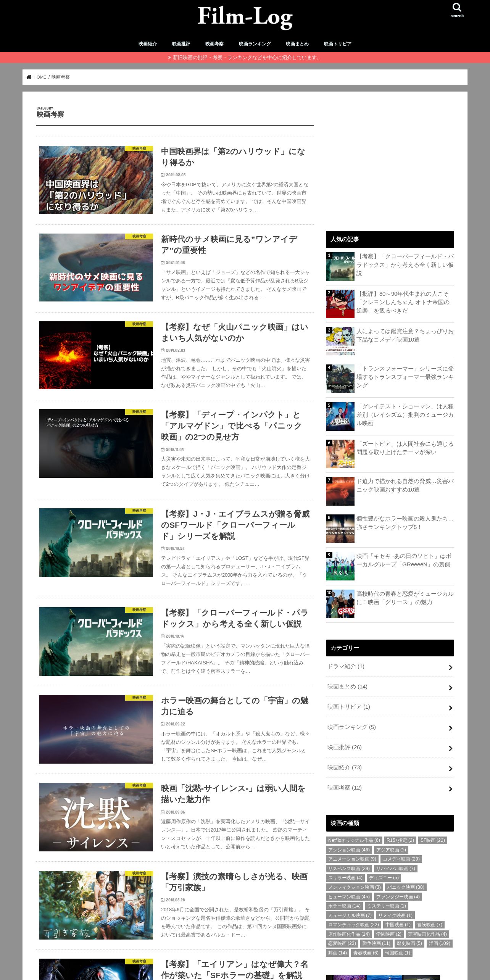Open the 映画紹介 (73) category link
The image size is (490, 980).
tap(390, 767)
